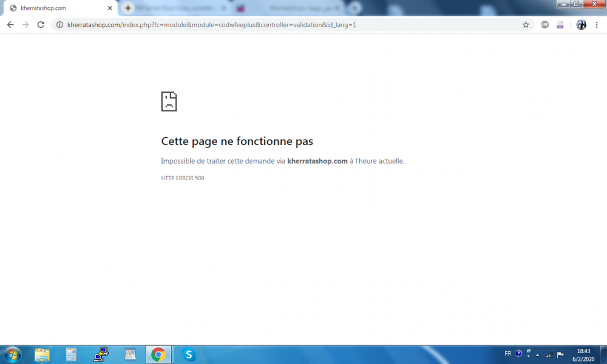Open the FR language switcher menu
607x364 pixels.
tap(509, 353)
